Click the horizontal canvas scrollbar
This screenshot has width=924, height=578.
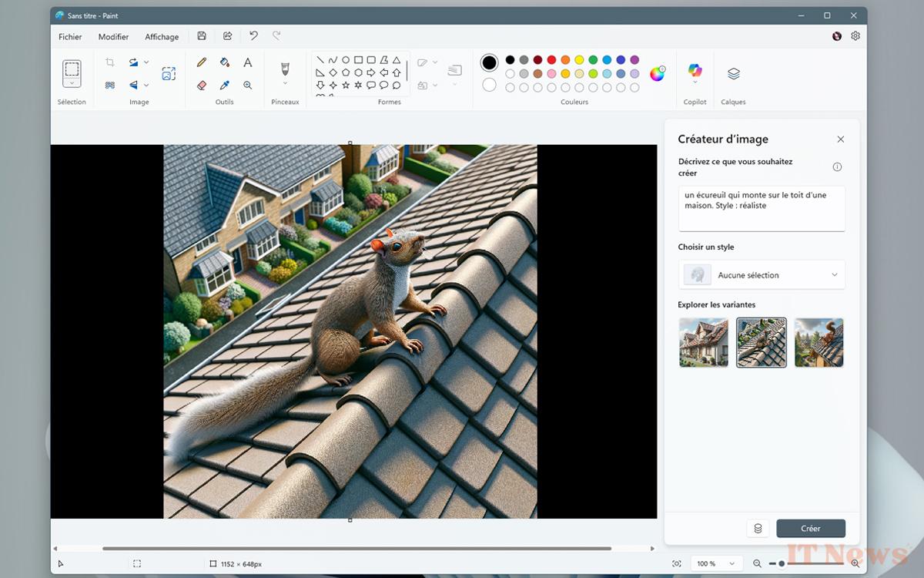click(357, 549)
